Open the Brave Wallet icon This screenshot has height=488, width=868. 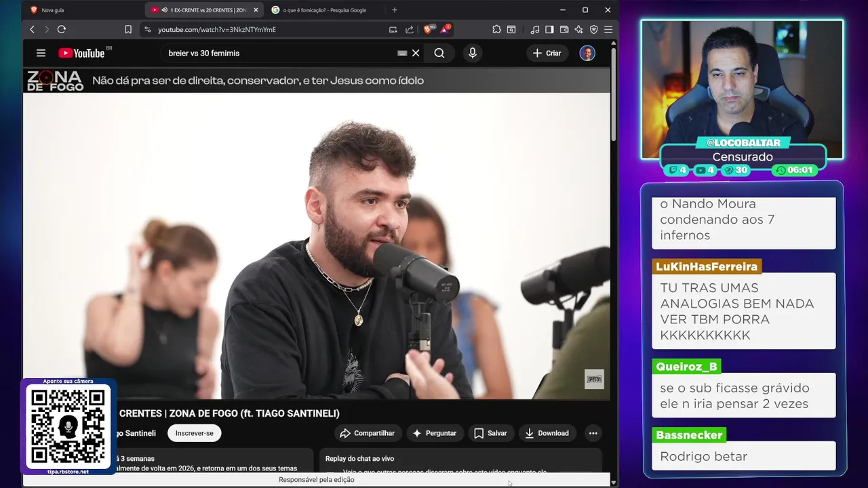[564, 29]
